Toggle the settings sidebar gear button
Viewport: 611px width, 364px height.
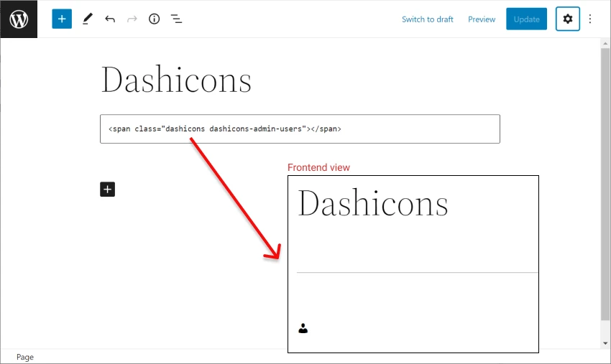click(568, 19)
